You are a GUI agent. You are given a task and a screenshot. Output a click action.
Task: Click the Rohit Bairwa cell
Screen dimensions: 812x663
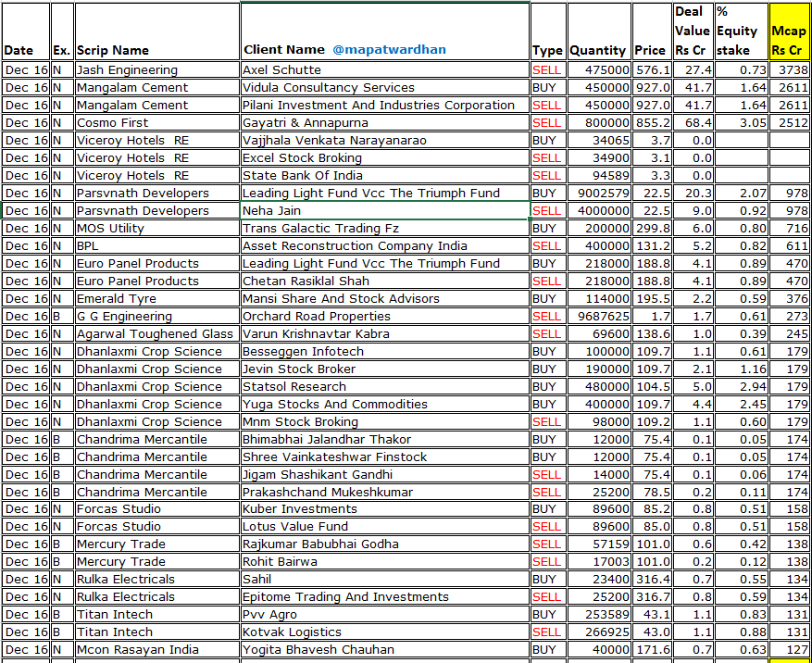click(x=385, y=562)
